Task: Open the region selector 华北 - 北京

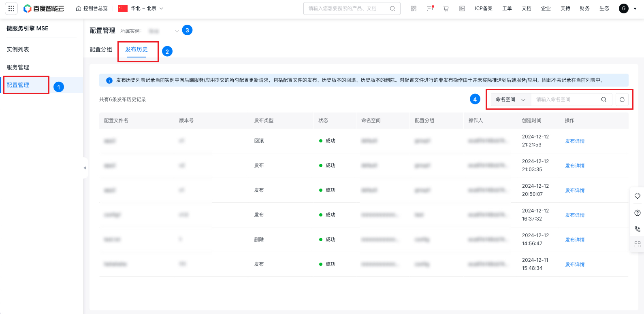Action: coord(141,8)
